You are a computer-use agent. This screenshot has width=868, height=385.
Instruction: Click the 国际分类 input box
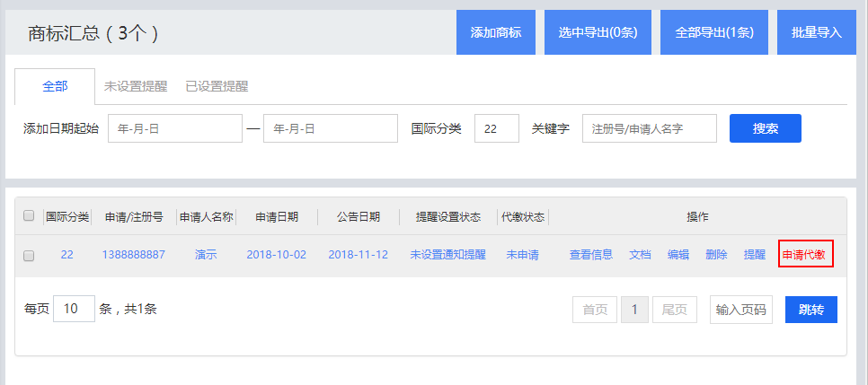click(496, 128)
